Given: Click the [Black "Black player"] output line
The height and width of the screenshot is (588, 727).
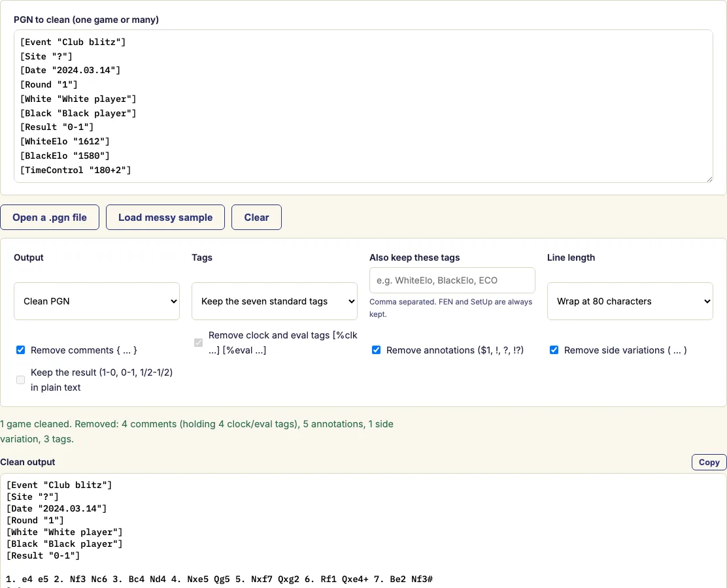Looking at the screenshot, I should [65, 544].
